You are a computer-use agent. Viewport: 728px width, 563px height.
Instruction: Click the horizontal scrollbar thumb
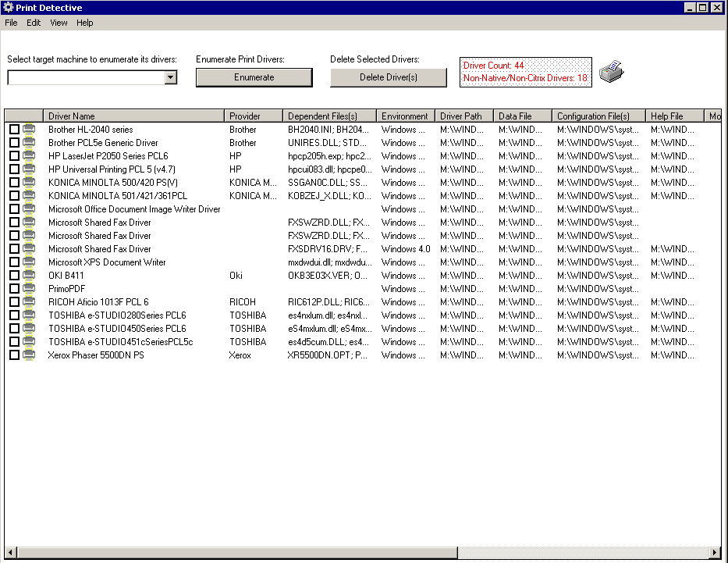[x=237, y=552]
